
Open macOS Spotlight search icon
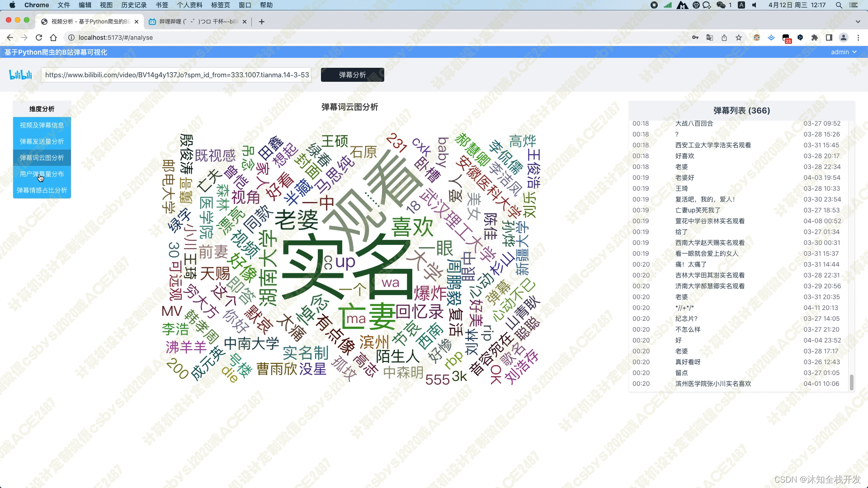(839, 5)
